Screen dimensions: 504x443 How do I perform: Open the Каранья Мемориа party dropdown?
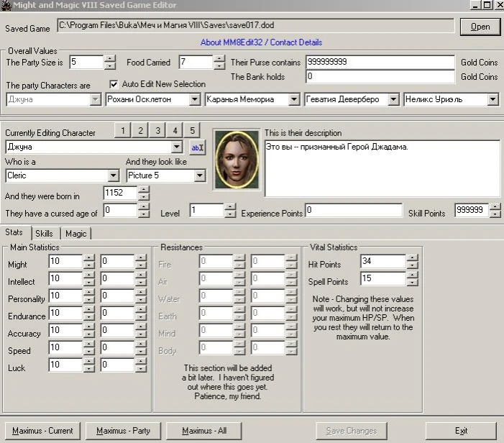[x=294, y=99]
